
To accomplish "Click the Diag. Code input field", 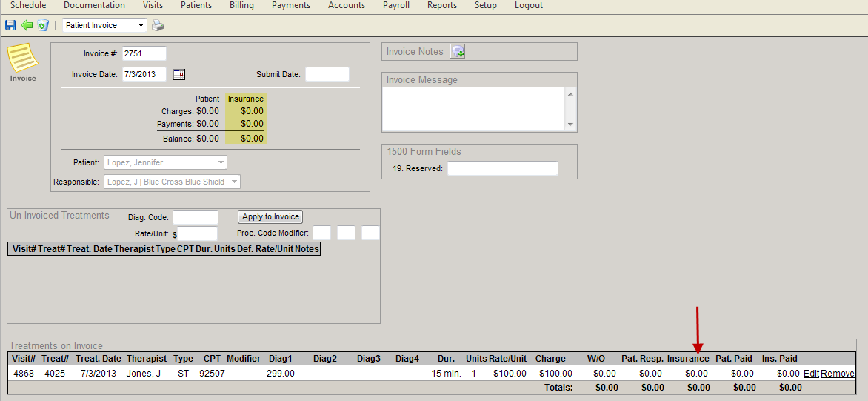I will tap(196, 217).
